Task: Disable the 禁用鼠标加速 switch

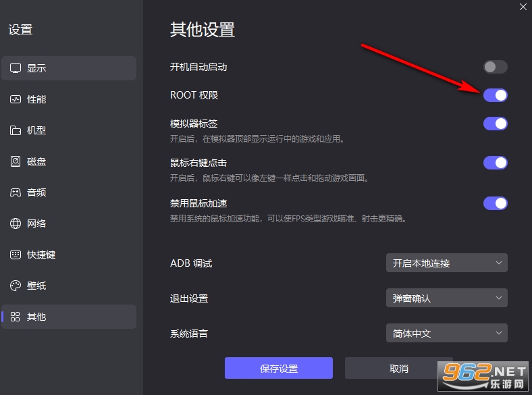Action: point(495,203)
